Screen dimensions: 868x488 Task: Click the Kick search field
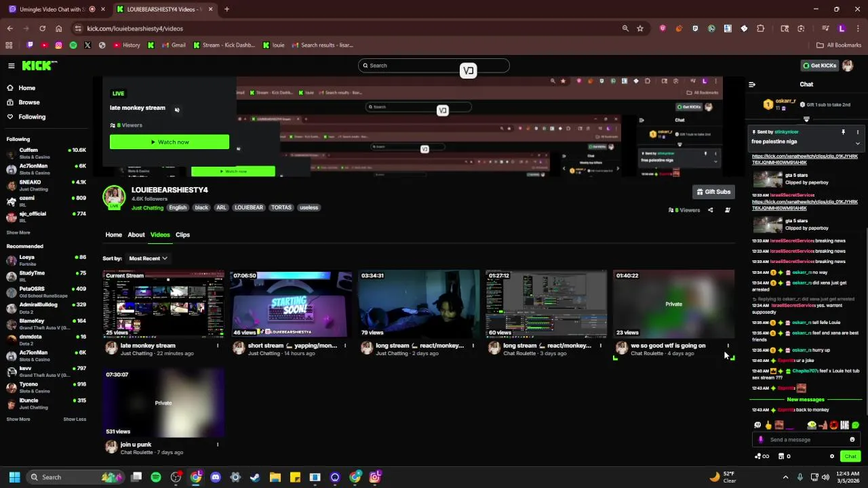click(434, 66)
